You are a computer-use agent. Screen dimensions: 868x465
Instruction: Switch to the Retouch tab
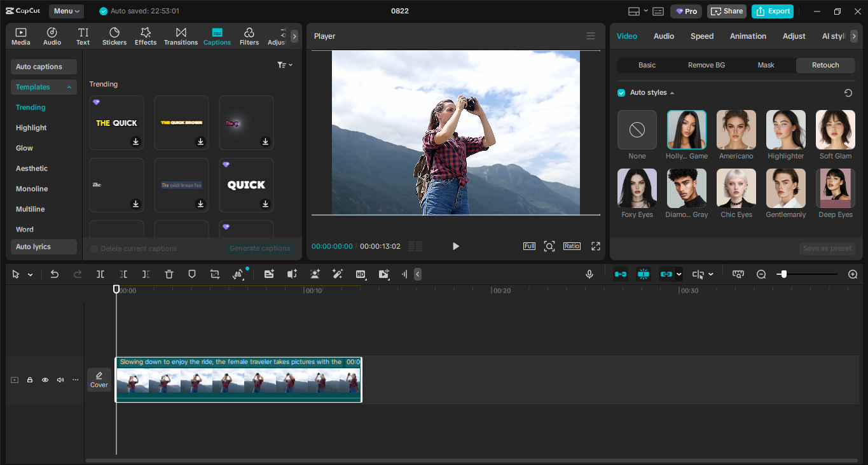[825, 65]
